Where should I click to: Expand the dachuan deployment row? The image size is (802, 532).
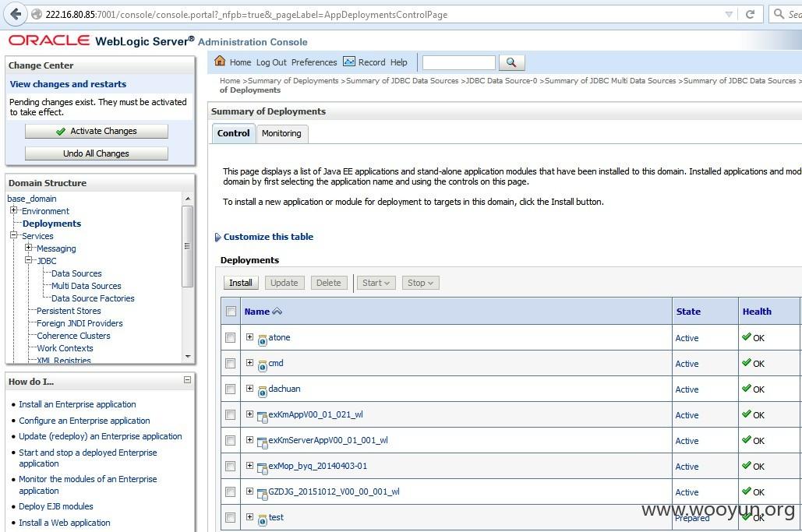click(x=249, y=388)
